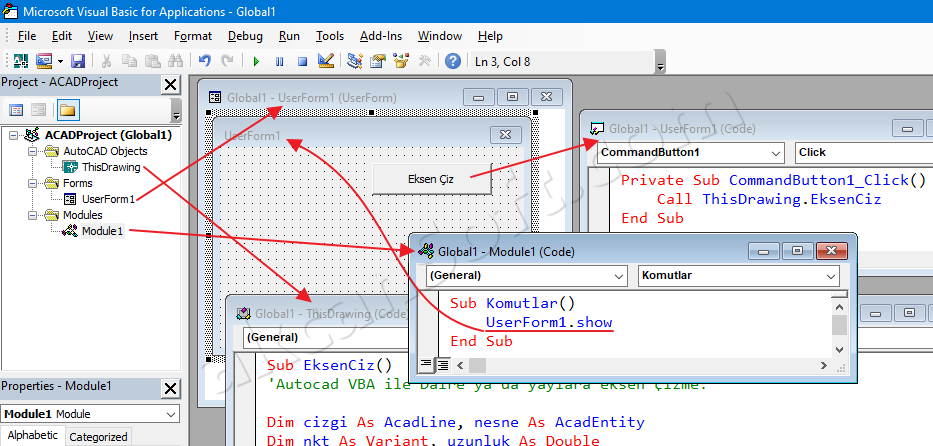This screenshot has width=933, height=446.
Task: Enable Procedure View in Module1 window
Action: pos(427,365)
